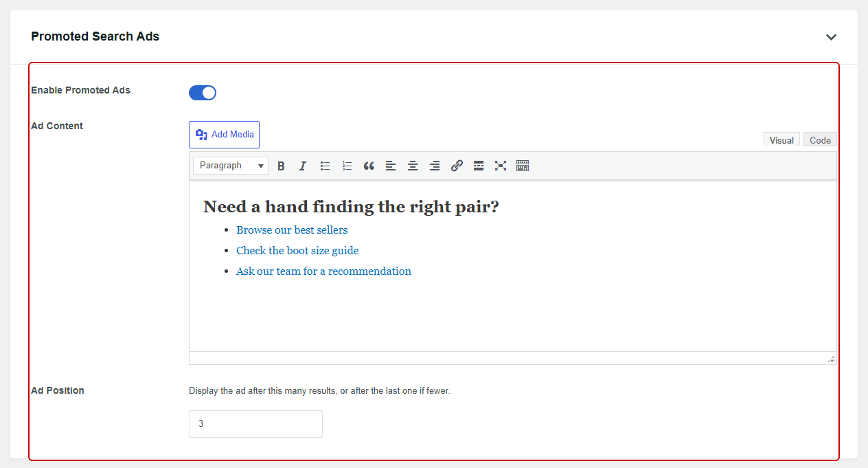This screenshot has width=868, height=468.
Task: Disable the Enable Promoted Ads switch
Action: coord(203,93)
